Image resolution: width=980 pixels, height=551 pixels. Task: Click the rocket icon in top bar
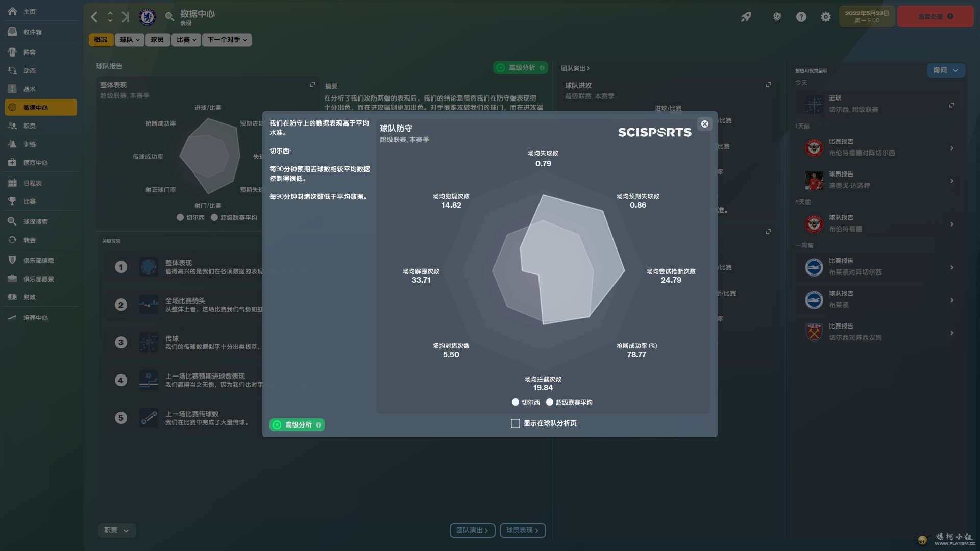tap(746, 17)
